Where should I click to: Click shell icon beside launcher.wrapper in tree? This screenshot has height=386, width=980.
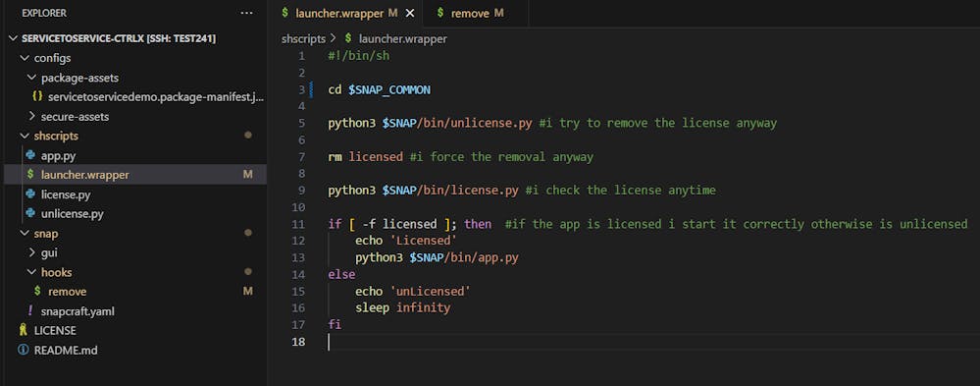point(30,175)
